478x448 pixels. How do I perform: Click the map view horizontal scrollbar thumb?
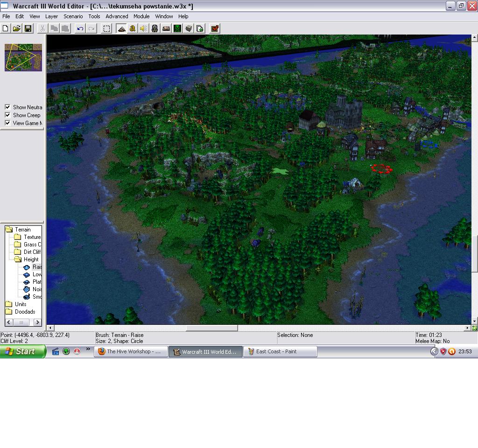(212, 328)
